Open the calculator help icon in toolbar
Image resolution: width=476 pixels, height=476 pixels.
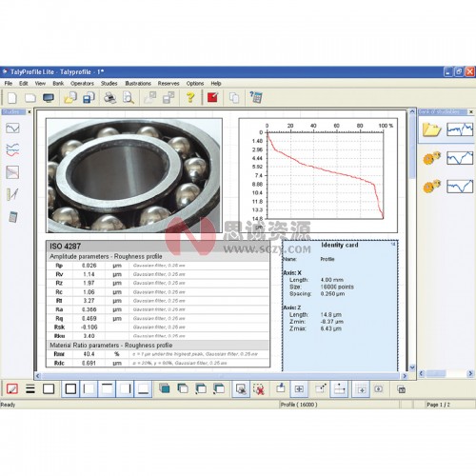coord(256,97)
